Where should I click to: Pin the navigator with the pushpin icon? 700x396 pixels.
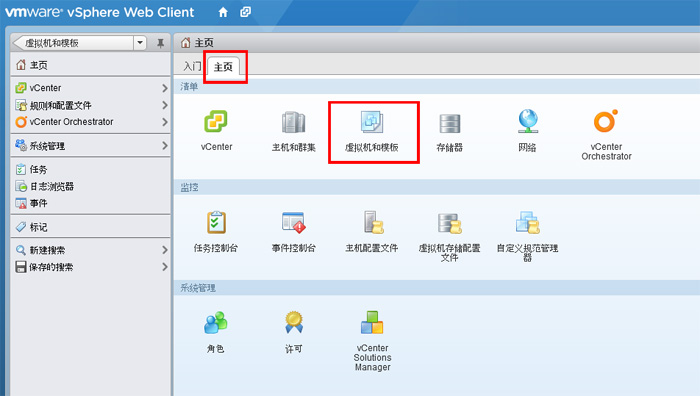(160, 43)
